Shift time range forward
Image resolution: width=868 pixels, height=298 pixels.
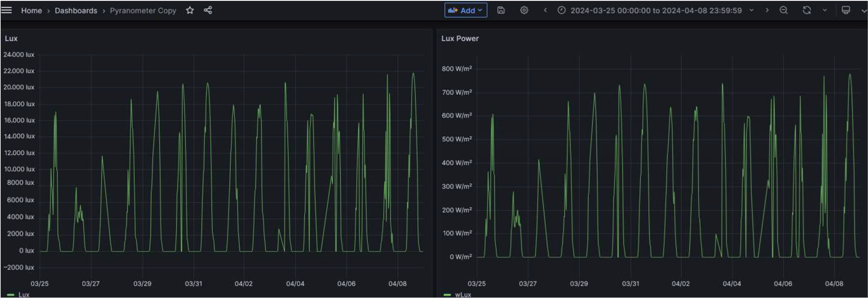767,10
